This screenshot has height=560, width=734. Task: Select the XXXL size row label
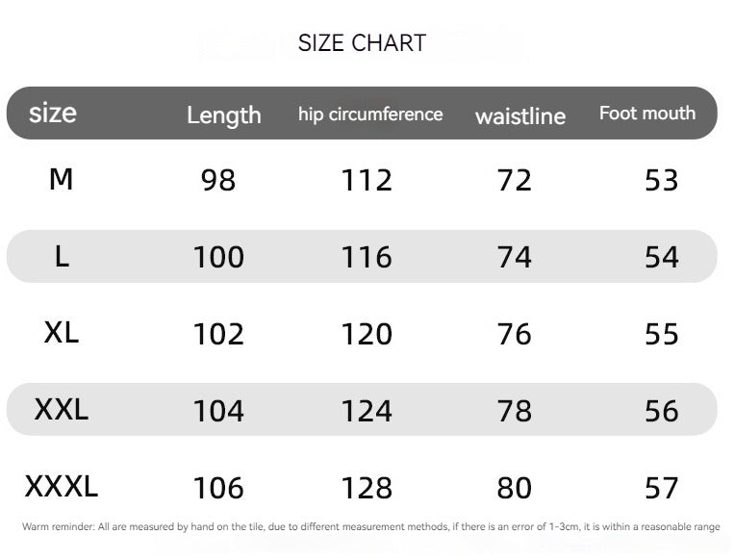[x=61, y=487]
